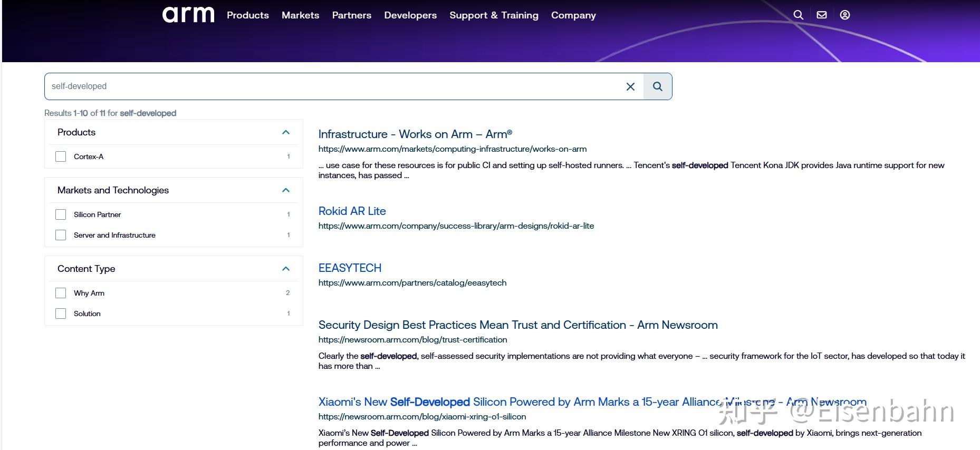Click the Arm logo in header

188,15
